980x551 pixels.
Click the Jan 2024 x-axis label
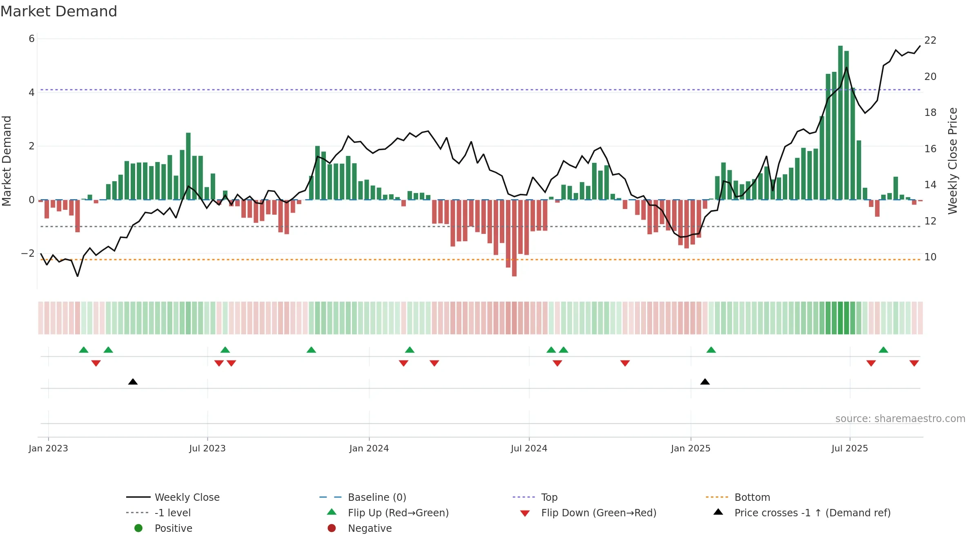(369, 448)
